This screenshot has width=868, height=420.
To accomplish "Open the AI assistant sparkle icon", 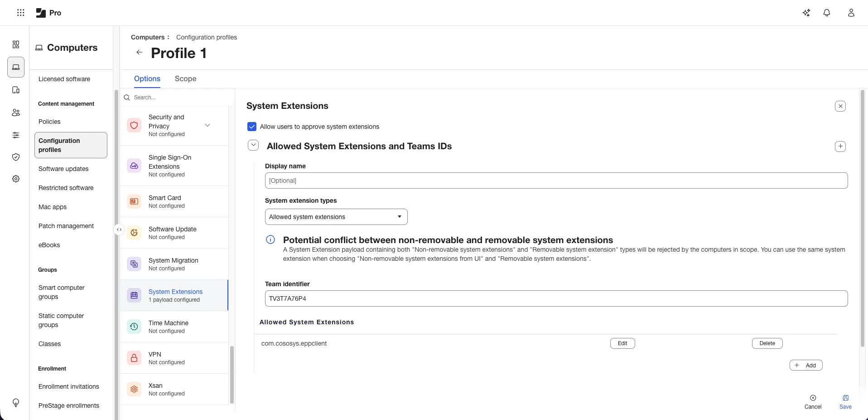I will coord(806,13).
